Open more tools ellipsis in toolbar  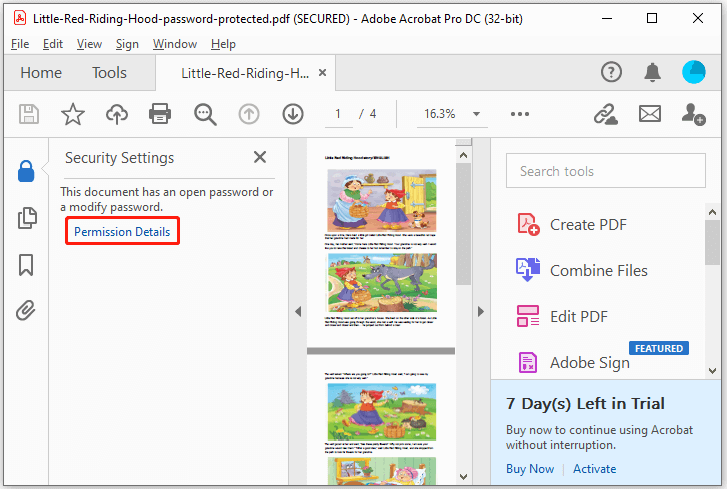tap(520, 114)
